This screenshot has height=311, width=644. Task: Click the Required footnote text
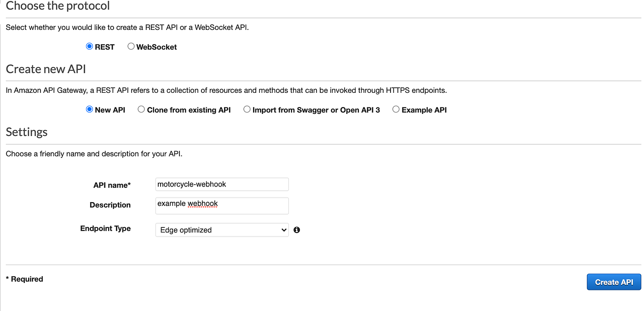pos(24,279)
